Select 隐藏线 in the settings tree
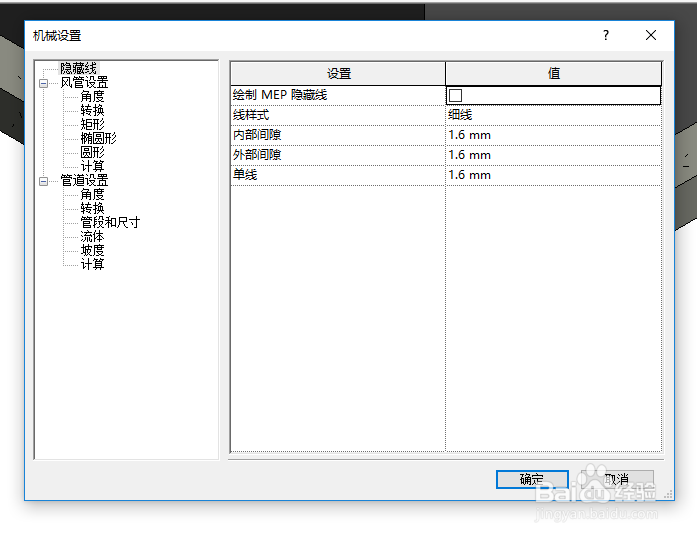The width and height of the screenshot is (697, 538). [79, 68]
